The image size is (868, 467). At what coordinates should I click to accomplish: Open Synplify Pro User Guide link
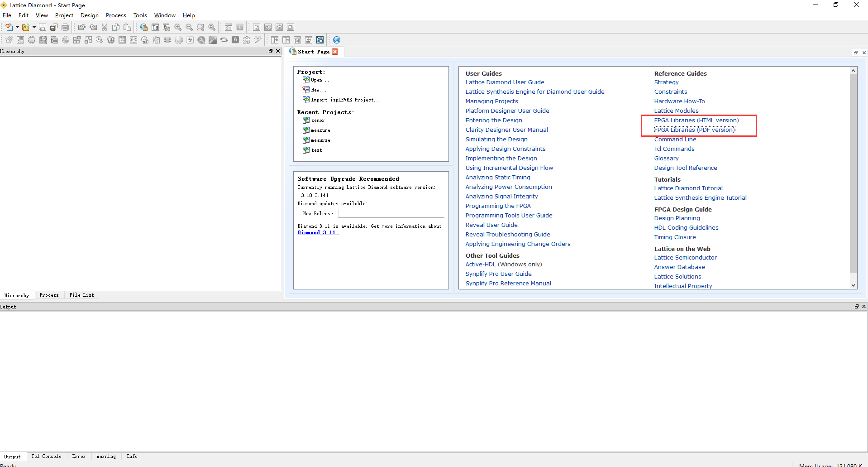pos(498,274)
